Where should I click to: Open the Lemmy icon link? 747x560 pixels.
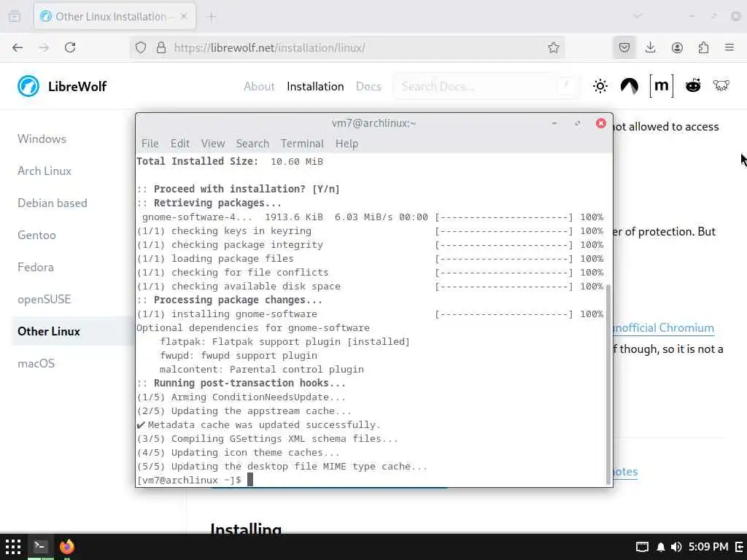pos(721,86)
